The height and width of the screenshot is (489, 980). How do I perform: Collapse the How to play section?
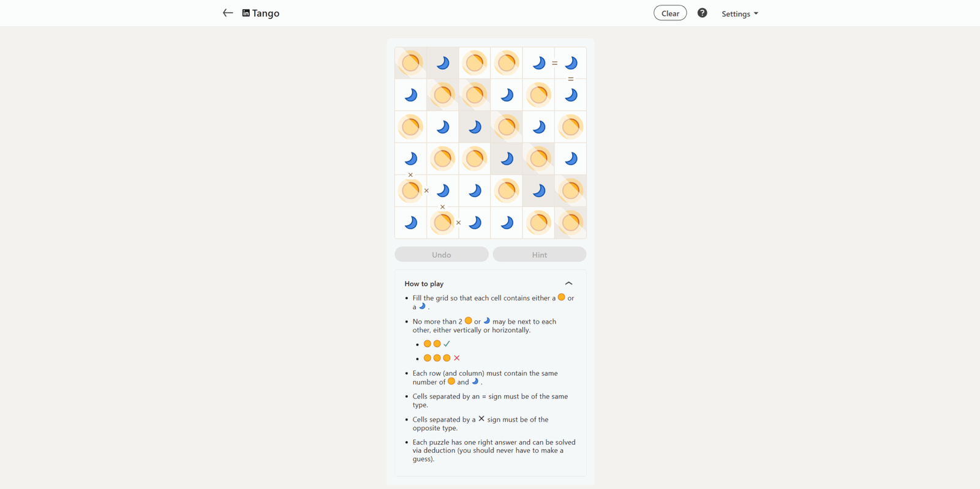click(x=568, y=283)
